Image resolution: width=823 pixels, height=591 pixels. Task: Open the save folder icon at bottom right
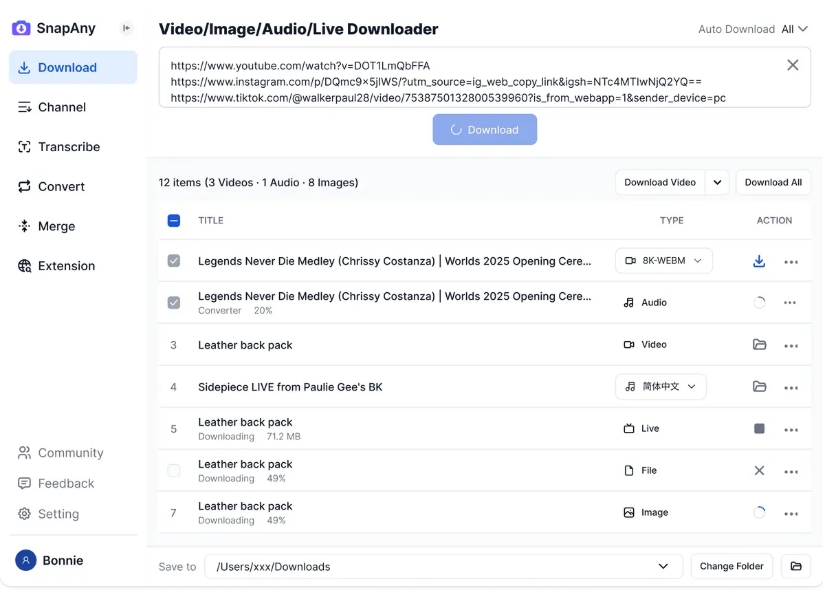pos(796,567)
